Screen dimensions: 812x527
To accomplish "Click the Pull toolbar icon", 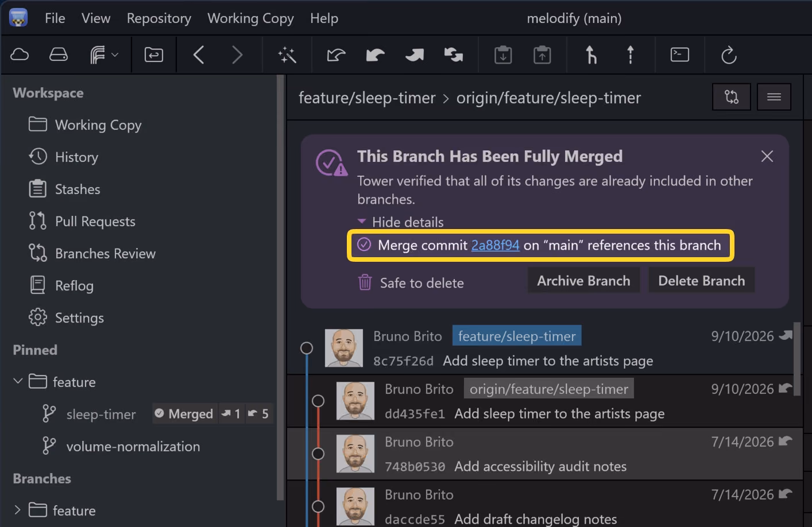I will pos(376,55).
